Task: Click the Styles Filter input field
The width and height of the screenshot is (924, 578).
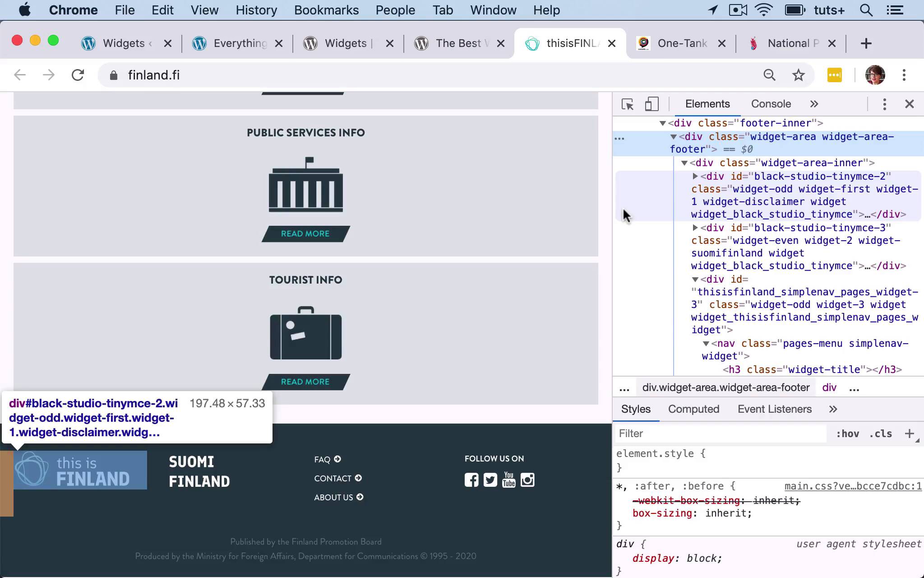Action: point(720,434)
